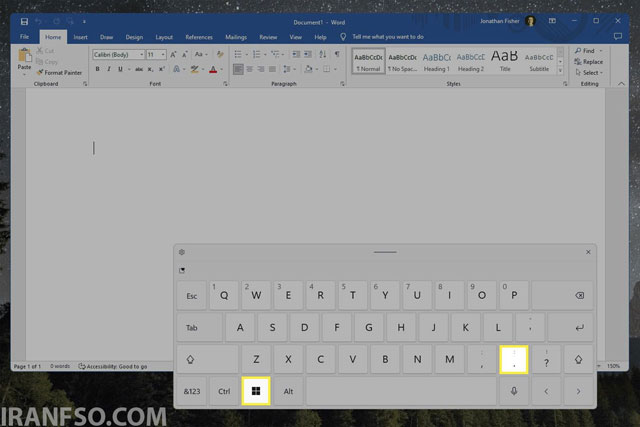Switch to the Review tab
640x427 pixels.
(268, 37)
